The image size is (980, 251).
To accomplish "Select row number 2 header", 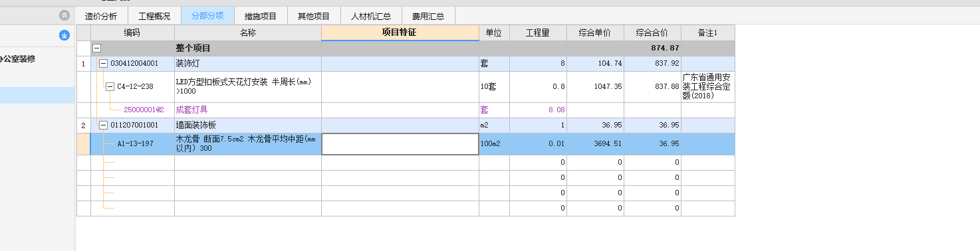I will (83, 126).
